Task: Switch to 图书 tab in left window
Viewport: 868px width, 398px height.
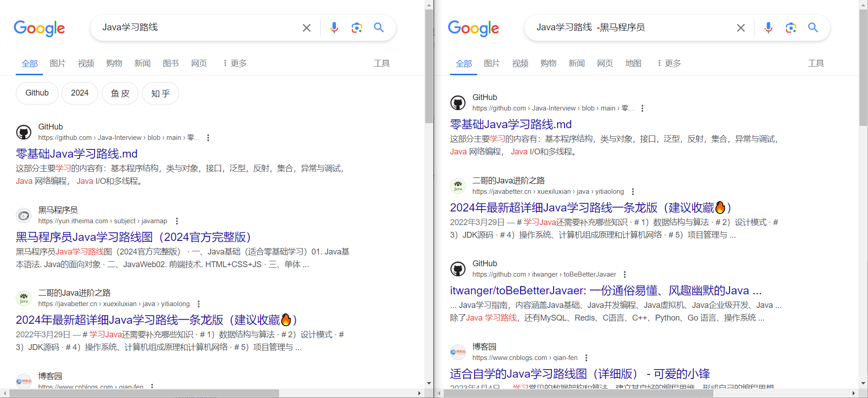Action: pos(171,63)
